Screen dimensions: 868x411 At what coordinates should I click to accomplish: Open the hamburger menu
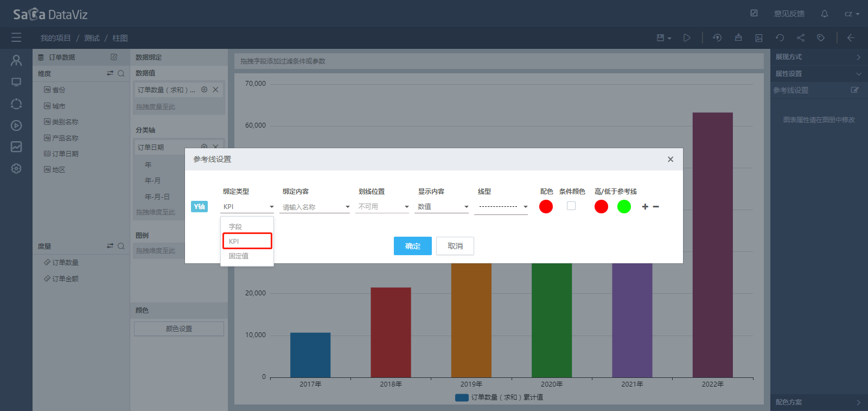[16, 37]
